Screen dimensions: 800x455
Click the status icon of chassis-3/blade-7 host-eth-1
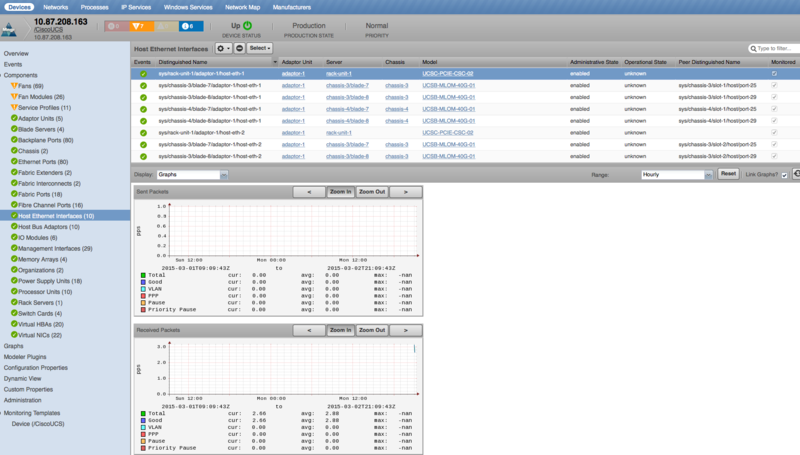point(143,86)
